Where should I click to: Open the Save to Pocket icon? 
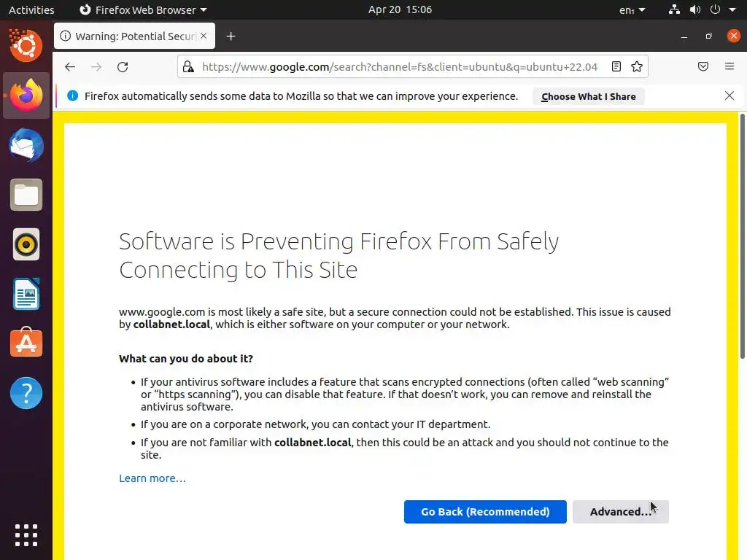point(703,67)
